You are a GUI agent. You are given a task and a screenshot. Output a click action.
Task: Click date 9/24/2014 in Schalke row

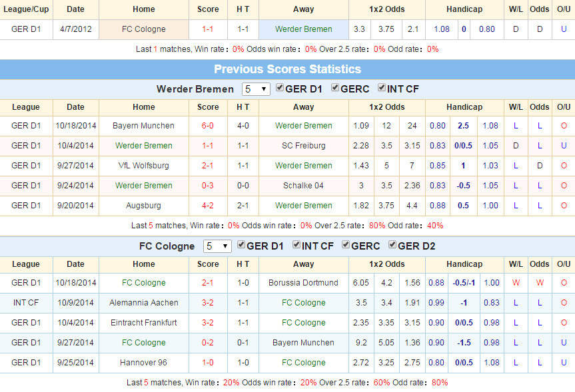point(75,186)
